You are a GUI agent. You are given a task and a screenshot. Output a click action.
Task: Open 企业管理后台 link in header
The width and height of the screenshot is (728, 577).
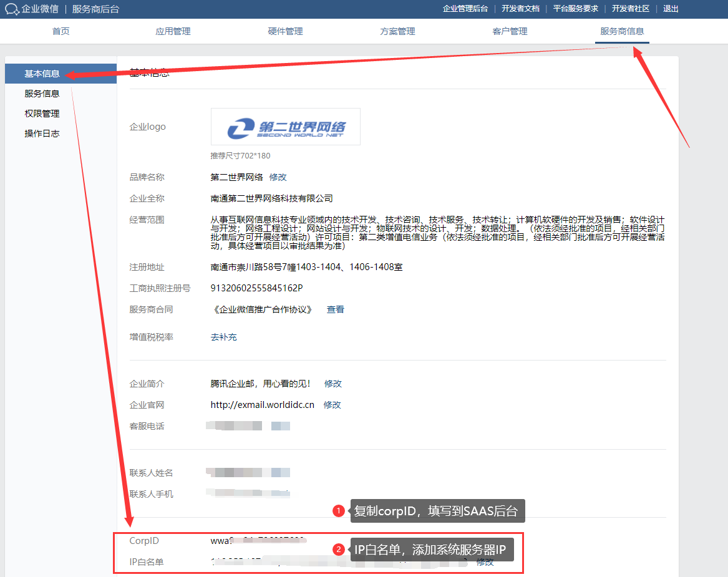click(x=465, y=9)
